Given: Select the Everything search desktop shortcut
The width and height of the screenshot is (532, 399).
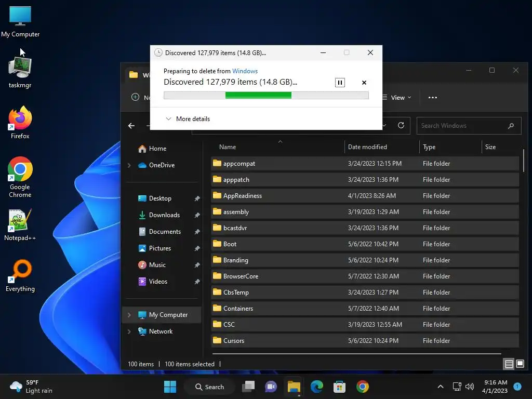Looking at the screenshot, I should (20, 275).
